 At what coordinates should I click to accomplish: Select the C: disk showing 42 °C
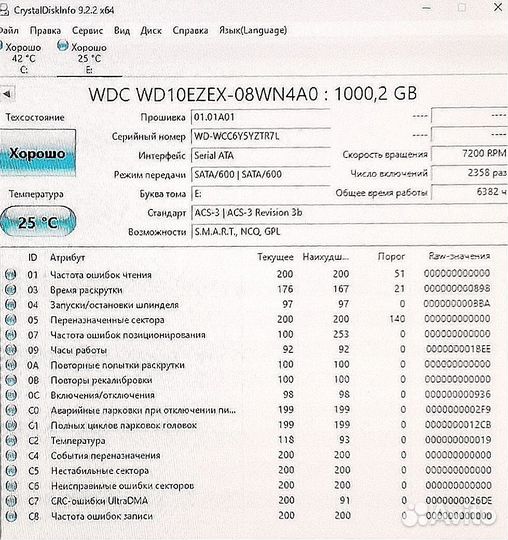[21, 57]
